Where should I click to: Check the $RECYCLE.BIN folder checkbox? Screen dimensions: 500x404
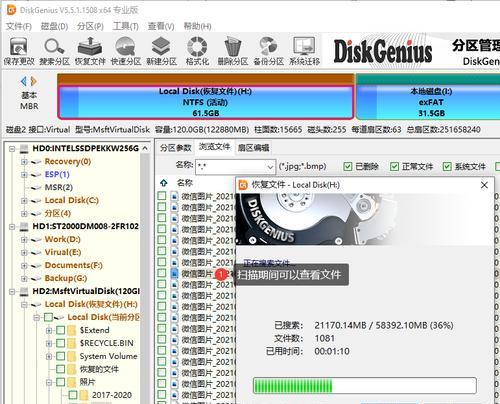point(60,343)
